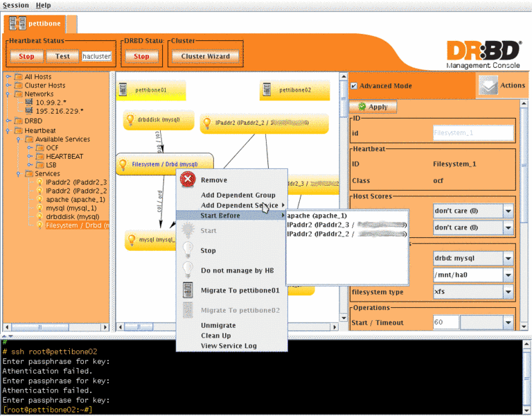
Task: Click the DRBD folder icon in tree
Action: tap(18, 121)
